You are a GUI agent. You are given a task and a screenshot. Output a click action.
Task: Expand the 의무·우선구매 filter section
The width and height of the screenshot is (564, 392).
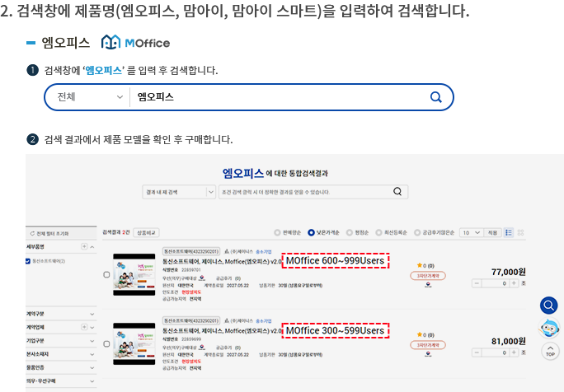[92, 380]
